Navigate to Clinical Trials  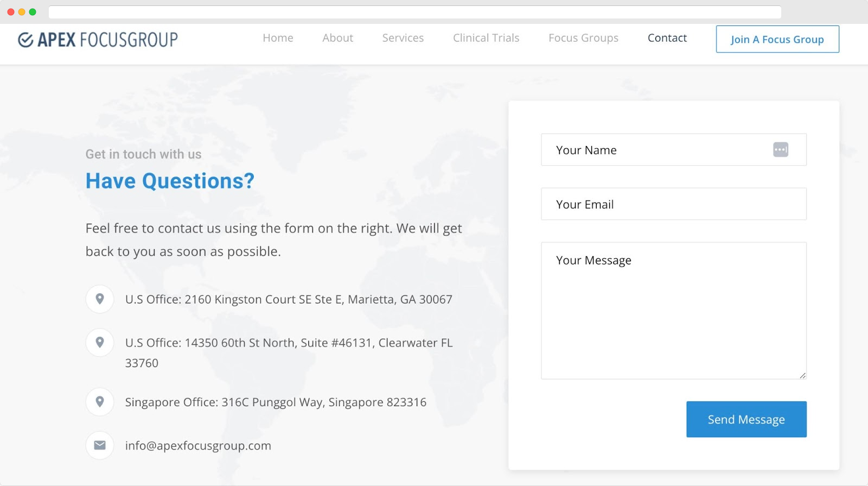pyautogui.click(x=486, y=38)
